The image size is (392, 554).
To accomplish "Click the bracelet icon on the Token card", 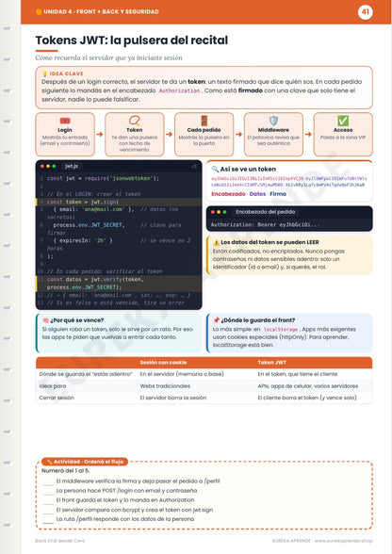I will pos(135,121).
